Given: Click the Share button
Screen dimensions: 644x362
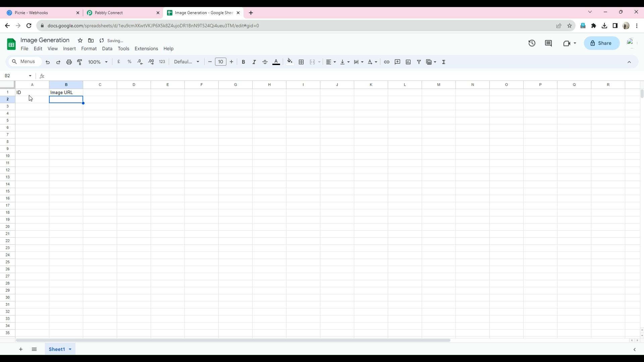Looking at the screenshot, I should 601,43.
